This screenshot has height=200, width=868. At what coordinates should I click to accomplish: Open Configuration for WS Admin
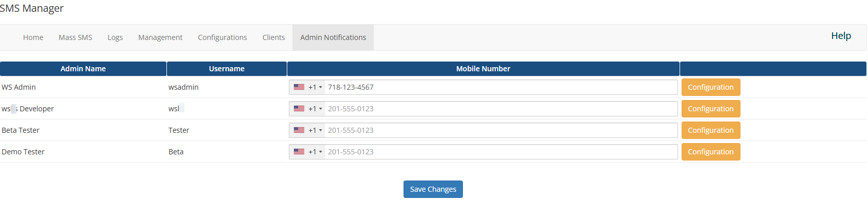coord(711,87)
